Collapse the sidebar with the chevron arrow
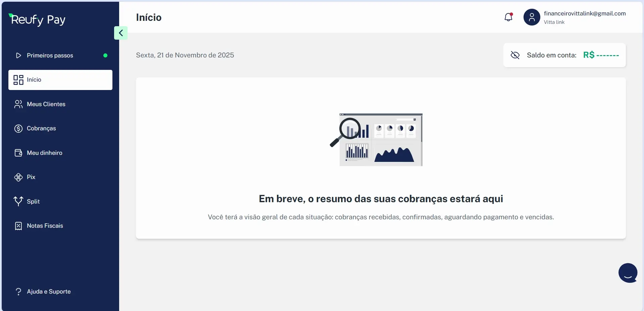 pos(121,33)
